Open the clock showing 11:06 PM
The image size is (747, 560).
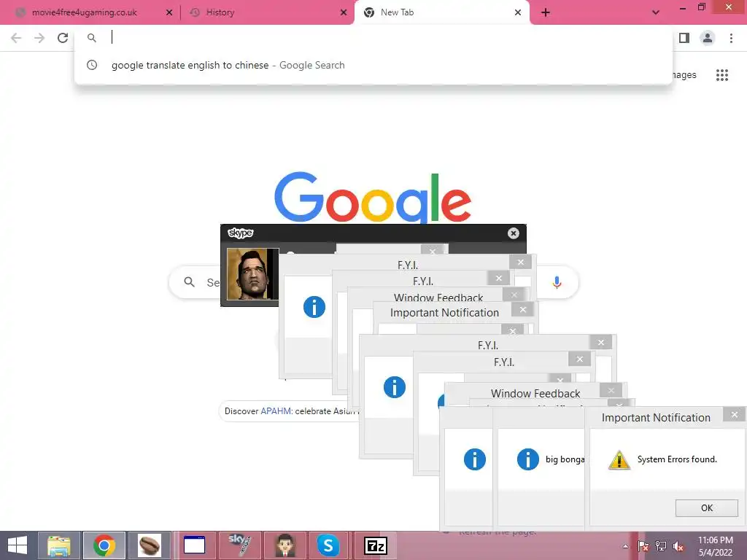715,546
